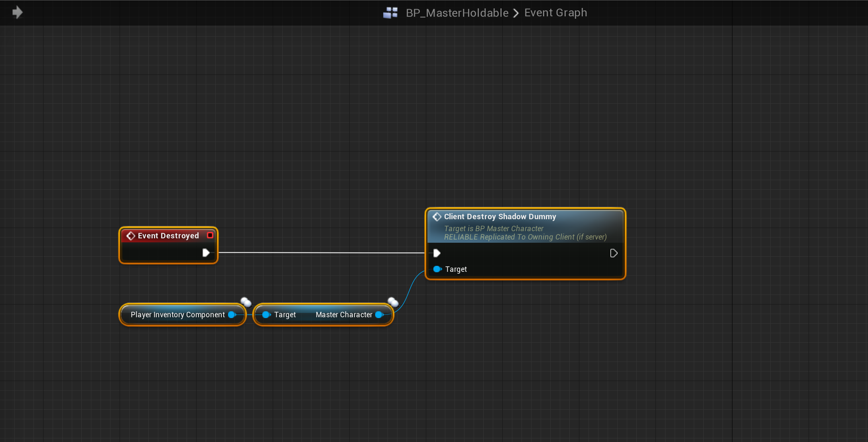The width and height of the screenshot is (868, 442).
Task: Click the breadcrumb chevron separator
Action: click(516, 13)
